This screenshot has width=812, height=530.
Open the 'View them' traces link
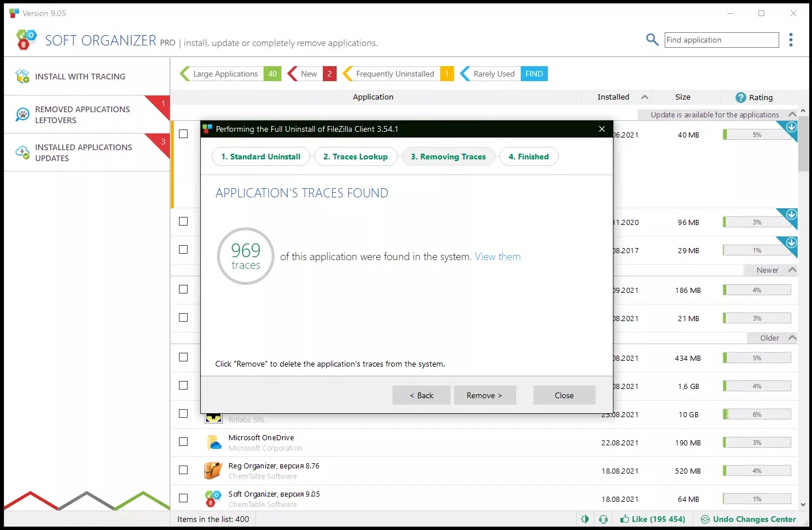(x=497, y=257)
